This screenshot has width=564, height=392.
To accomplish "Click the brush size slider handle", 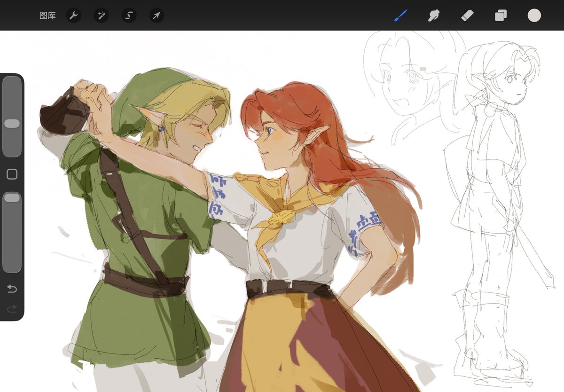I will [x=12, y=124].
